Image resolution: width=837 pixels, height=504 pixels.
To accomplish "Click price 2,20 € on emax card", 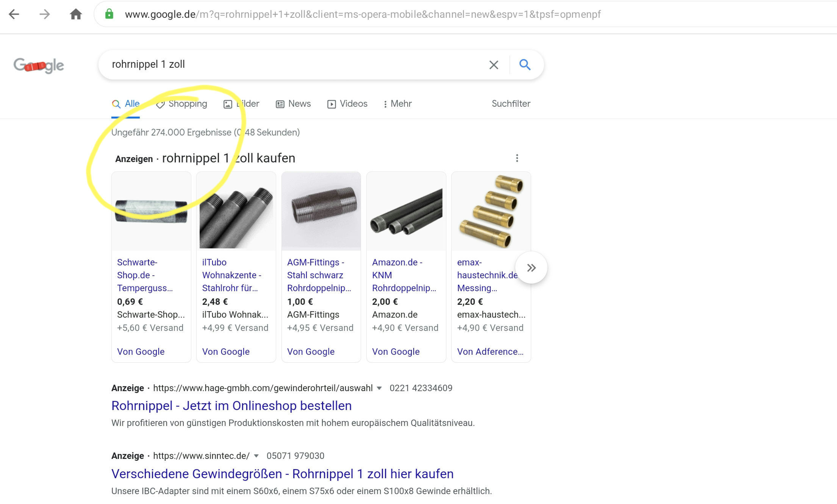I will pos(470,302).
